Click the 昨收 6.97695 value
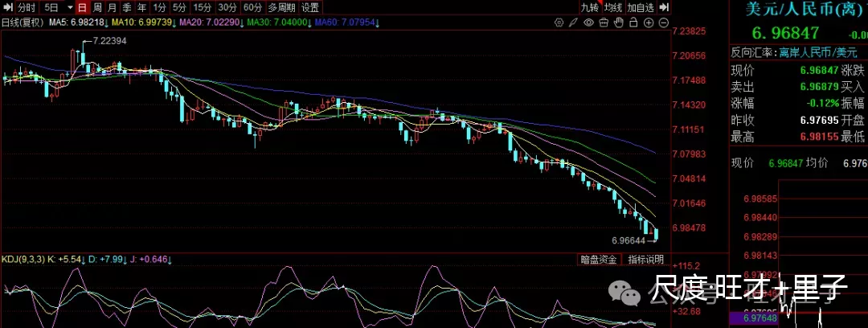 (819, 120)
